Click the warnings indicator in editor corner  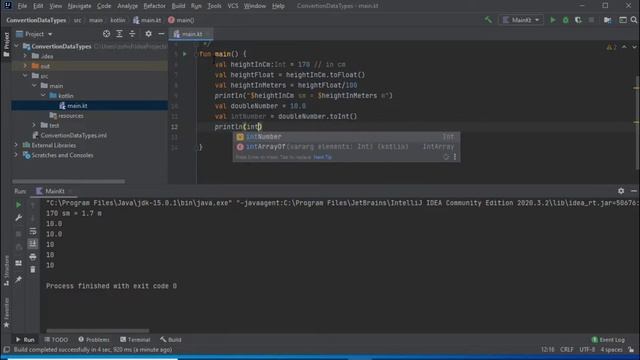point(611,47)
